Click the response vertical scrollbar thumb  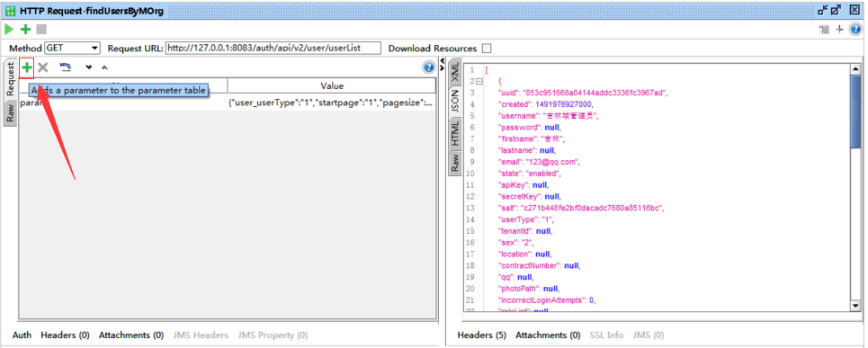(x=855, y=112)
